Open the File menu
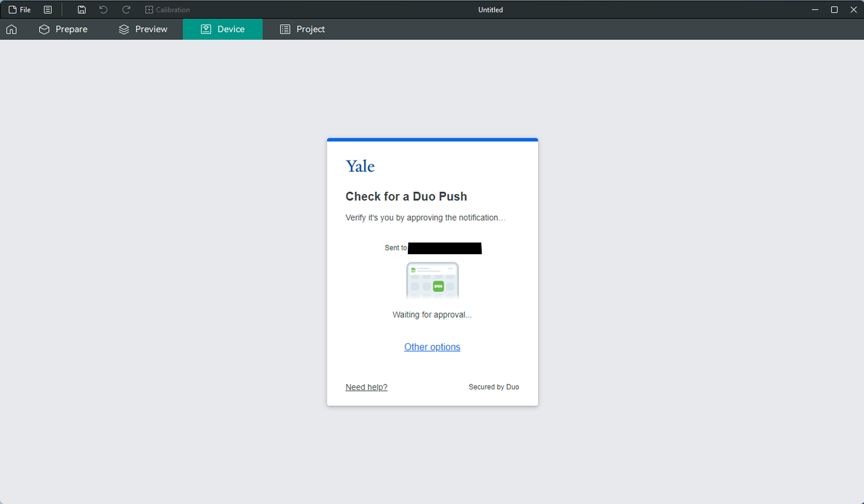This screenshot has width=864, height=504. [x=19, y=9]
